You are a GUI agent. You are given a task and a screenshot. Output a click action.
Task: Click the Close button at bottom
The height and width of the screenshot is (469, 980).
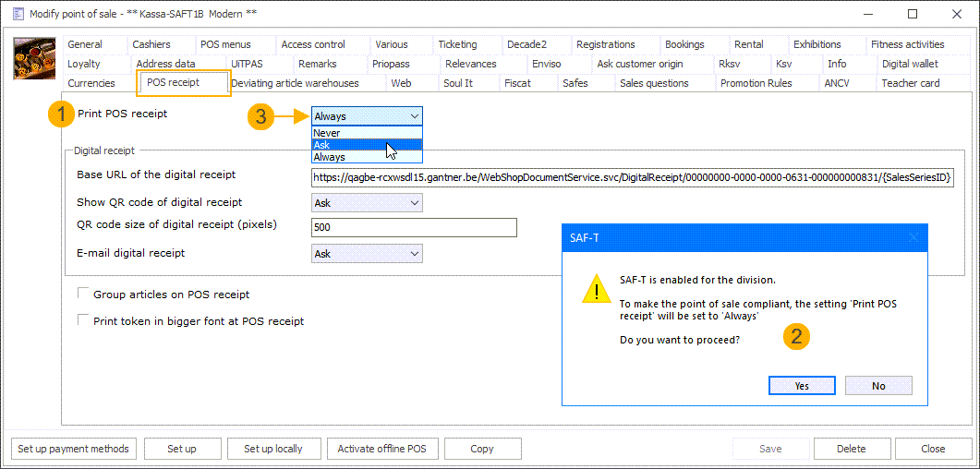click(933, 449)
